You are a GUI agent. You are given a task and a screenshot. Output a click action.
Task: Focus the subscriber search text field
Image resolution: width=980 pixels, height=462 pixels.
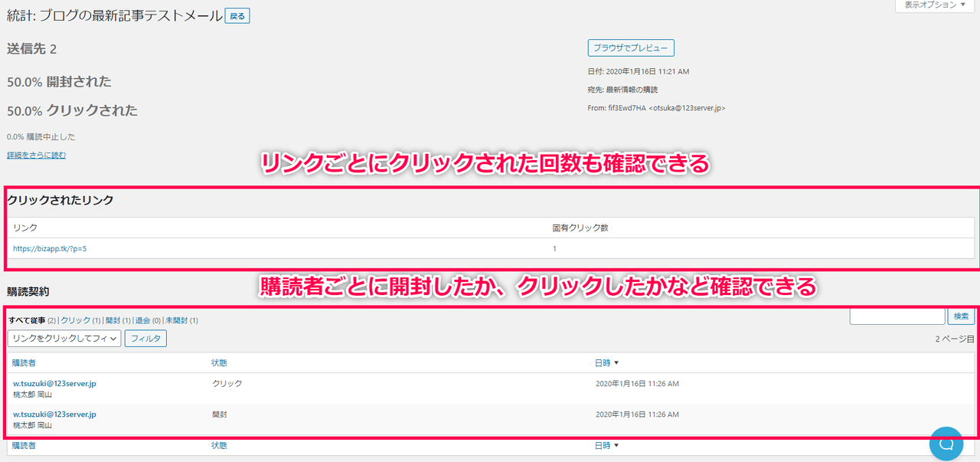[897, 316]
